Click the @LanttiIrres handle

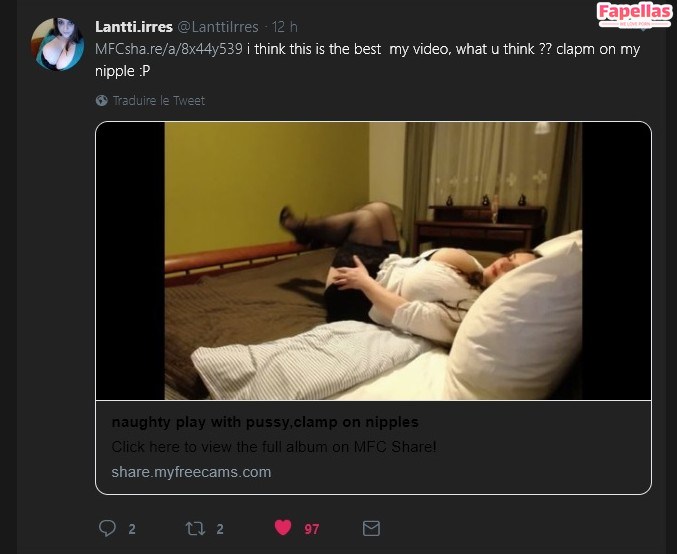click(x=218, y=27)
